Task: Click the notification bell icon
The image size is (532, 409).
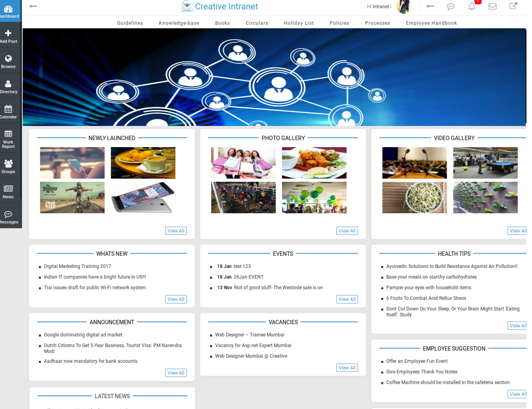Action: 472,6
